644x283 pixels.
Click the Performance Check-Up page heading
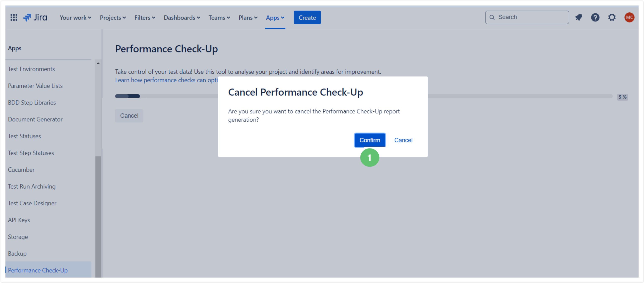166,49
